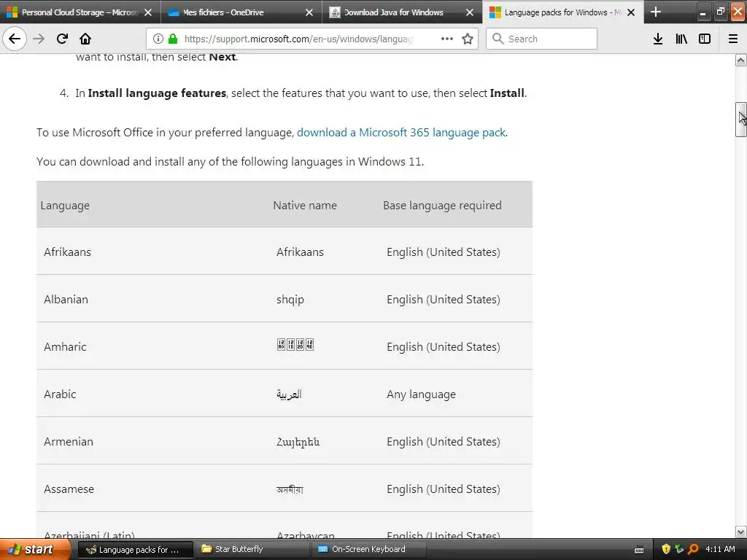Click the keyboard icon in system tray
The image size is (747, 560).
(x=639, y=550)
